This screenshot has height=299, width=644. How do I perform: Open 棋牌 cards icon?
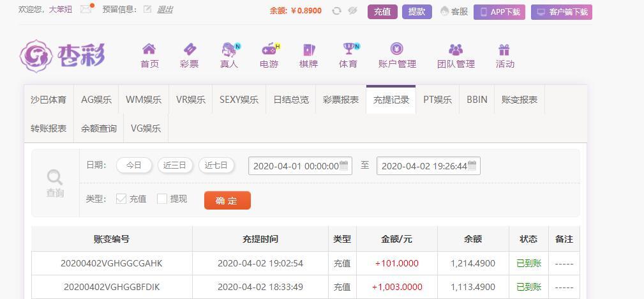[308, 50]
